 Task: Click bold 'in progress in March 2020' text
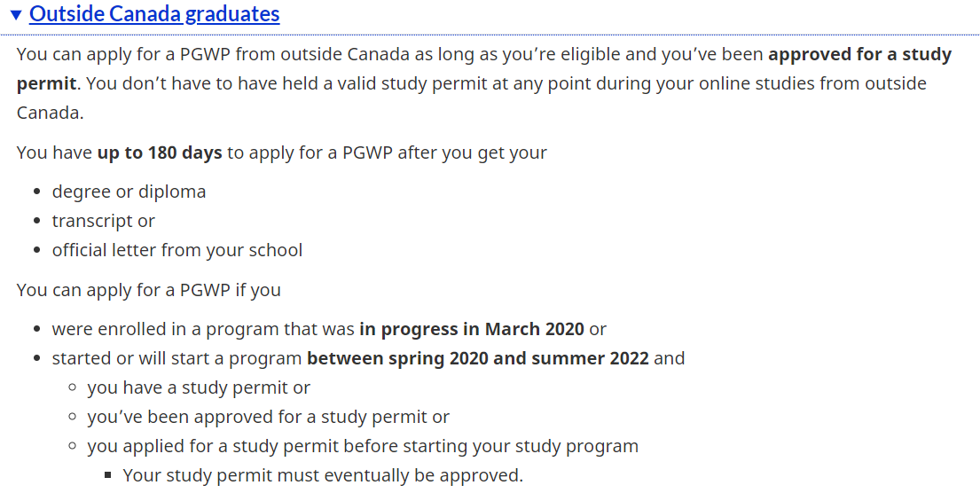point(471,329)
